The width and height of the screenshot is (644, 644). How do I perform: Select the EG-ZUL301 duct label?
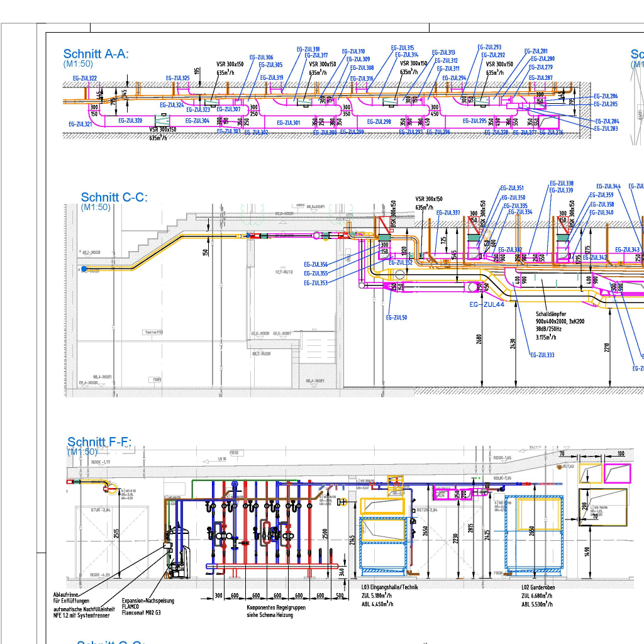288,123
